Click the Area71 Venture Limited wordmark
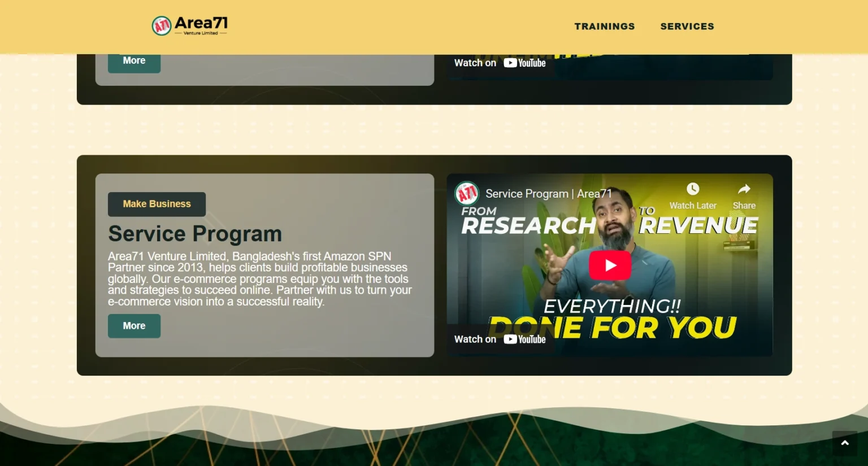The image size is (868, 466). click(x=201, y=25)
